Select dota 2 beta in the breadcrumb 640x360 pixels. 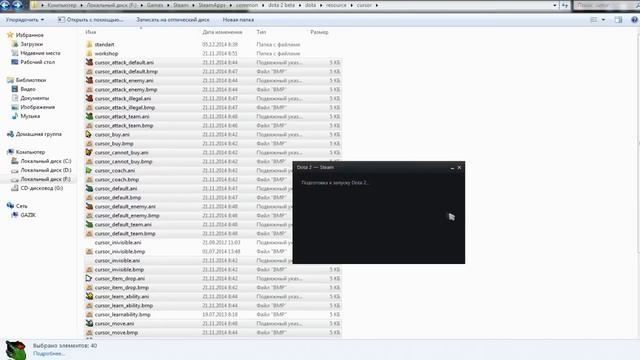point(281,5)
